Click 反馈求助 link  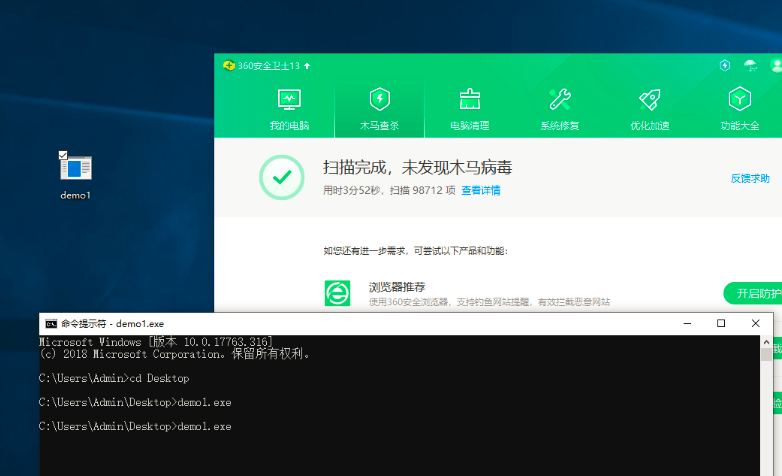pyautogui.click(x=750, y=178)
